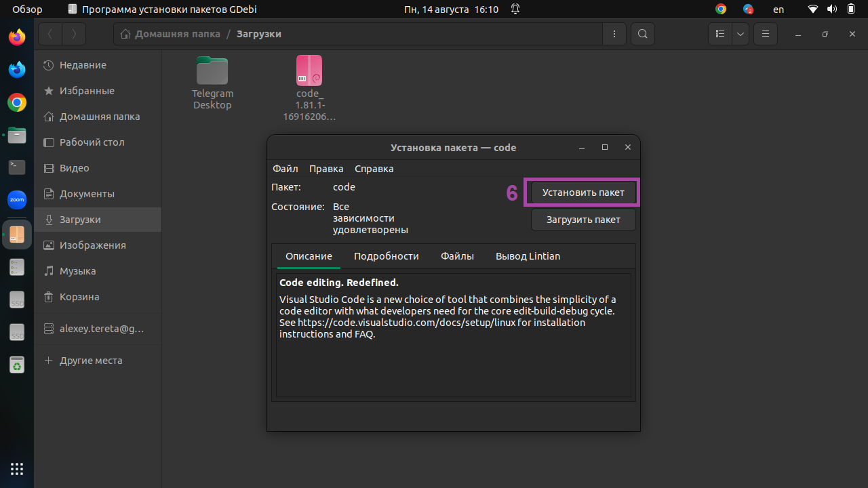The image size is (868, 488).
Task: Click the Загрузить пакет button
Action: [583, 220]
